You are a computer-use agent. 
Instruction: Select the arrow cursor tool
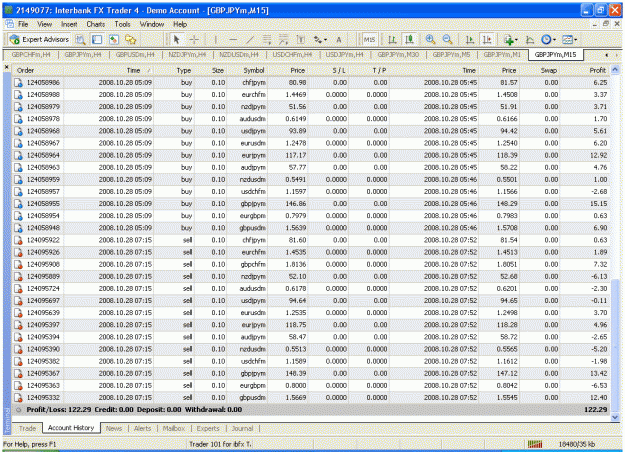tap(177, 39)
